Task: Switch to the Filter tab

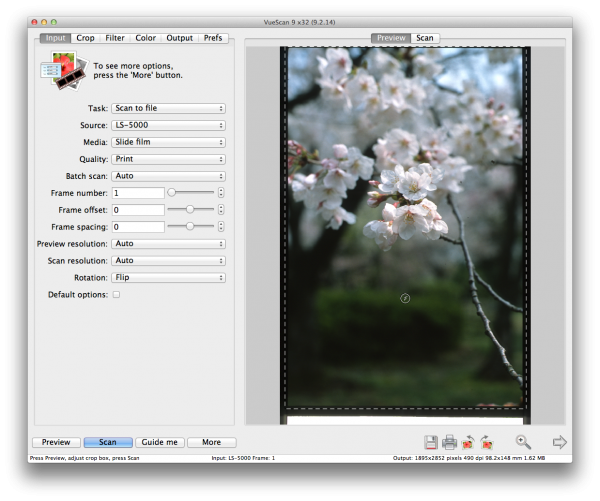Action: pos(115,38)
